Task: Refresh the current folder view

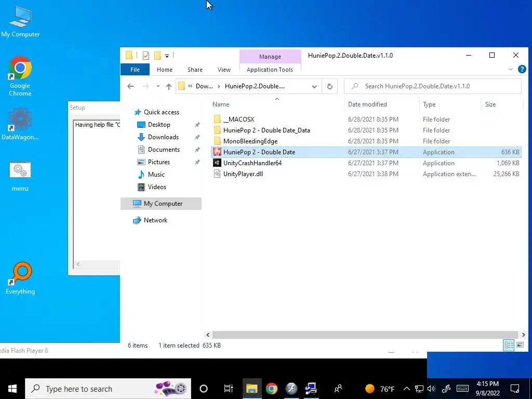Action: point(330,86)
